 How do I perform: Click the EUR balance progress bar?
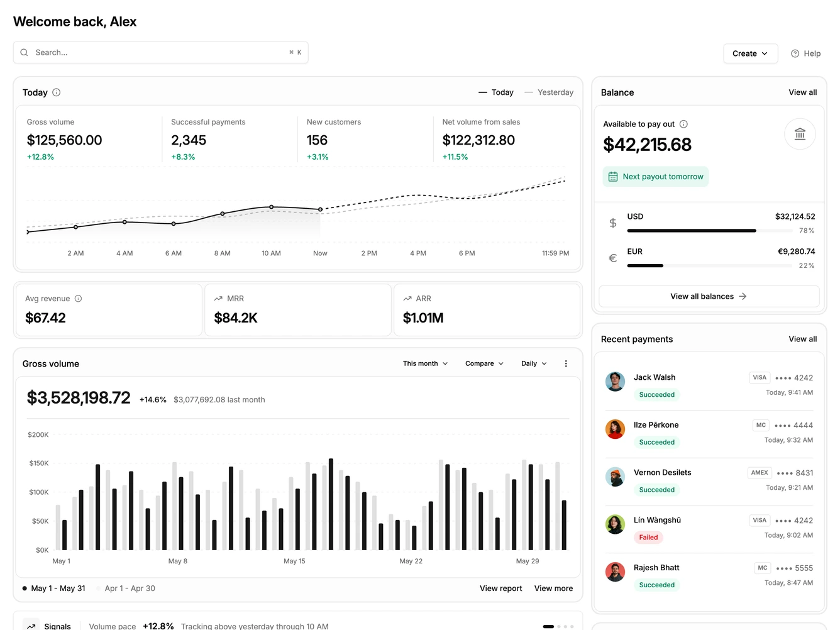pos(710,266)
